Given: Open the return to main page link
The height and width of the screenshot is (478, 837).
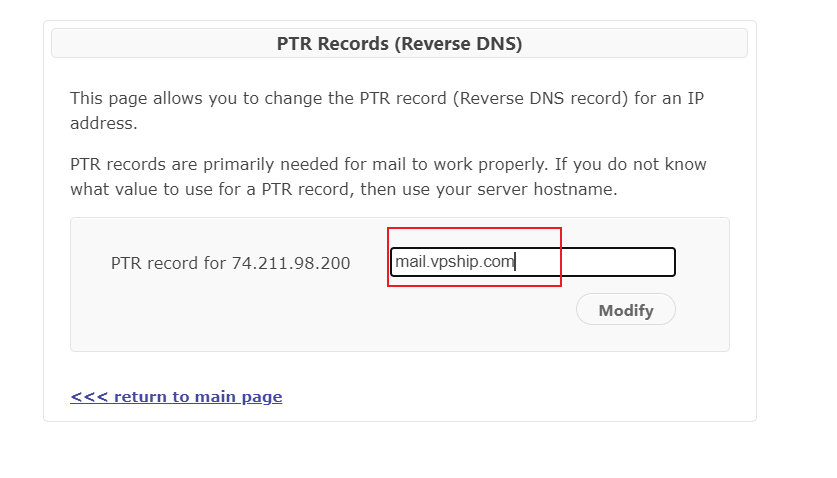Looking at the screenshot, I should click(x=176, y=397).
